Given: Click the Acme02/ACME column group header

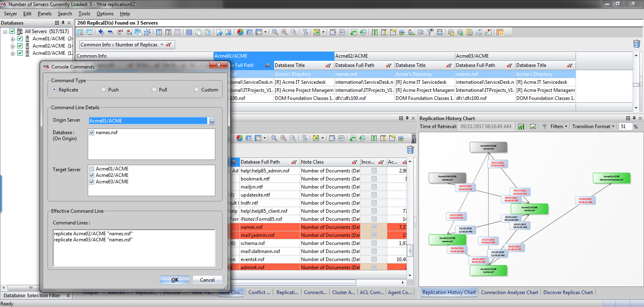Looking at the screenshot, I should click(x=394, y=56).
